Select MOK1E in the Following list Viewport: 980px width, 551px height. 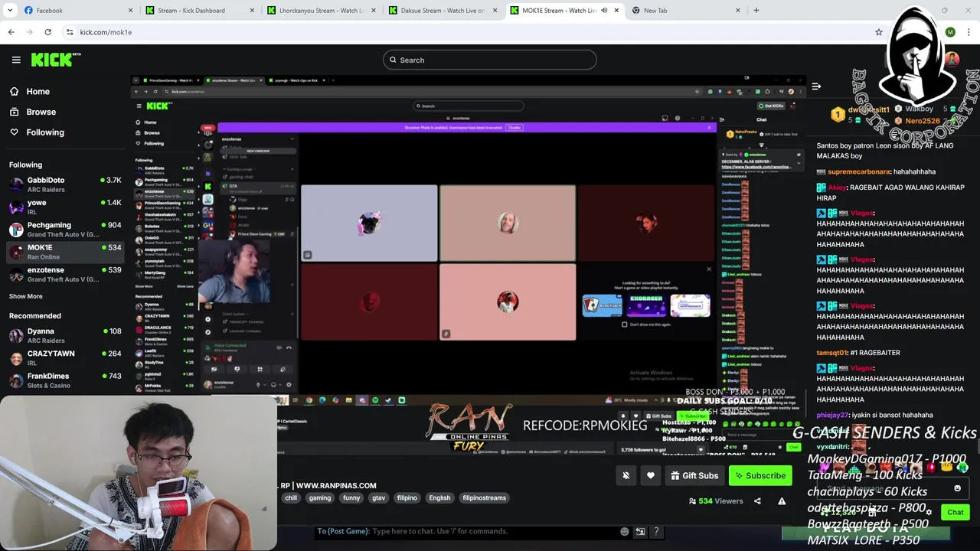(x=65, y=252)
